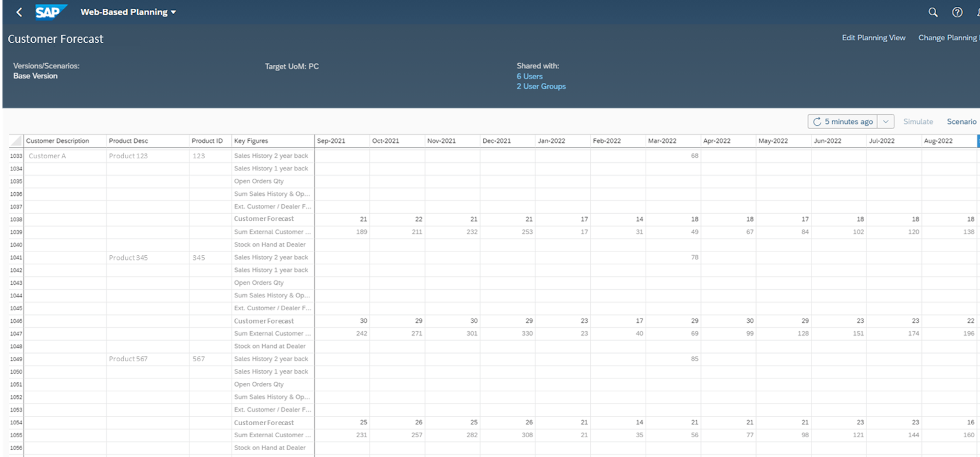This screenshot has width=980, height=457.
Task: Click the Search icon in top toolbar
Action: coord(934,12)
